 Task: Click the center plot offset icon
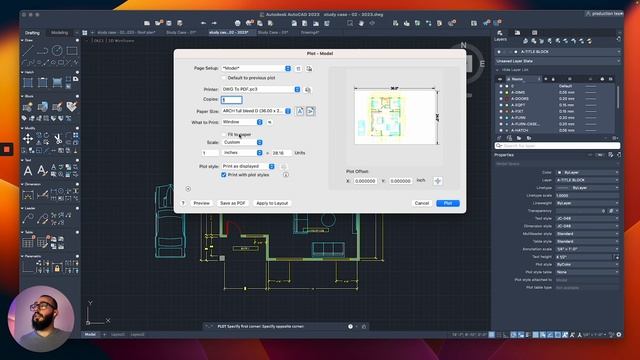click(438, 181)
